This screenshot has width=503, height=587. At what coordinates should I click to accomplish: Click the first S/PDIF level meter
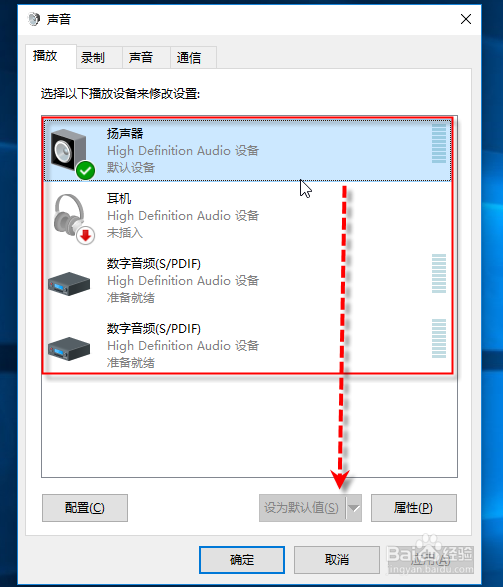(439, 274)
